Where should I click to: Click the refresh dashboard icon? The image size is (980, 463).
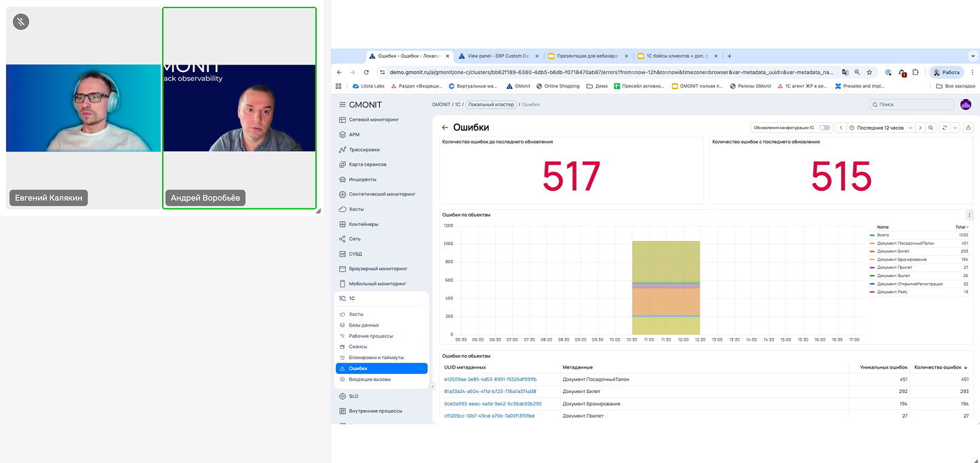(x=944, y=128)
